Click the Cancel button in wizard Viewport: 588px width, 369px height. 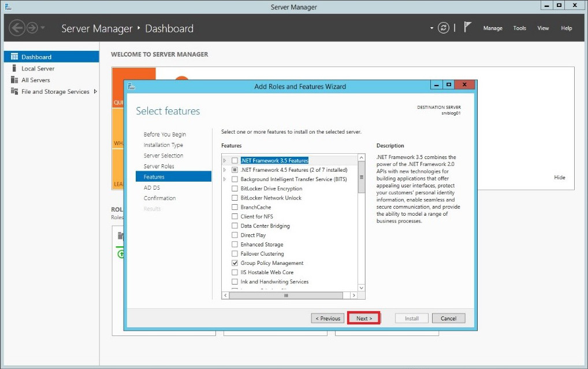pyautogui.click(x=448, y=318)
